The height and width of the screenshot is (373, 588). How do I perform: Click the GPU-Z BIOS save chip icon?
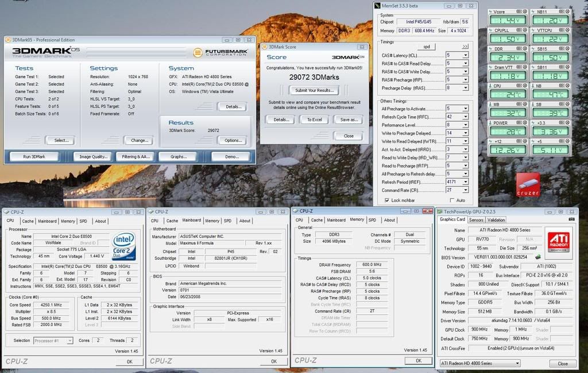pyautogui.click(x=537, y=257)
